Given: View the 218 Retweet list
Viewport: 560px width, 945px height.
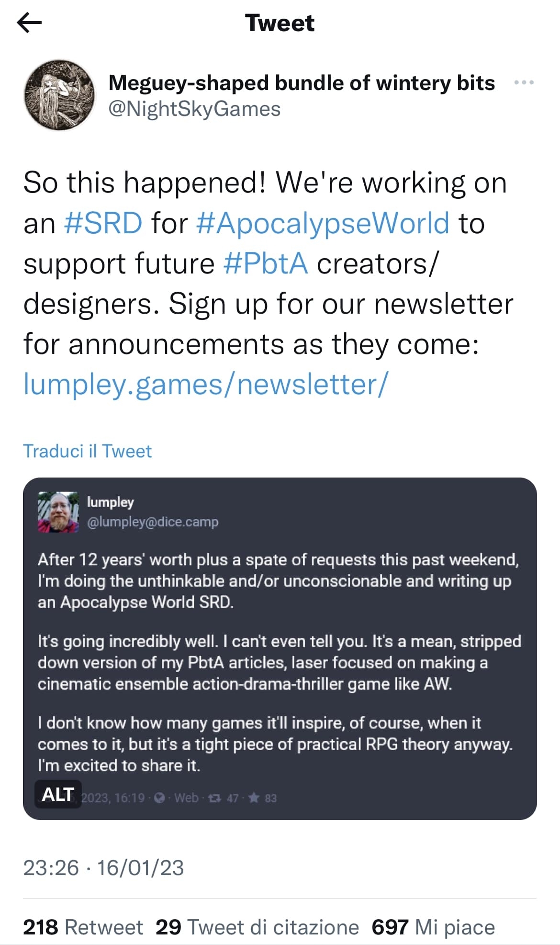Looking at the screenshot, I should [x=83, y=927].
